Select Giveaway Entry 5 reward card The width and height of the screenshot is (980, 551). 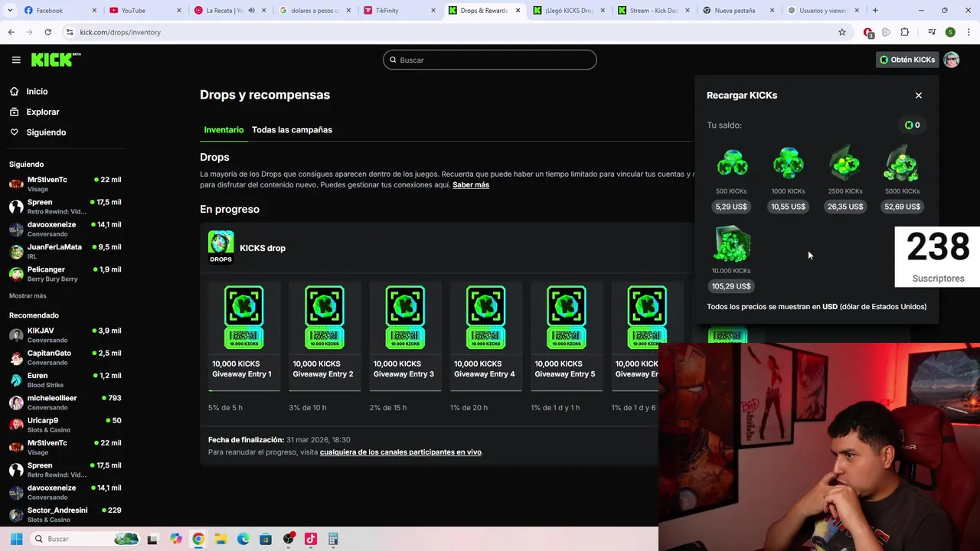(x=566, y=336)
